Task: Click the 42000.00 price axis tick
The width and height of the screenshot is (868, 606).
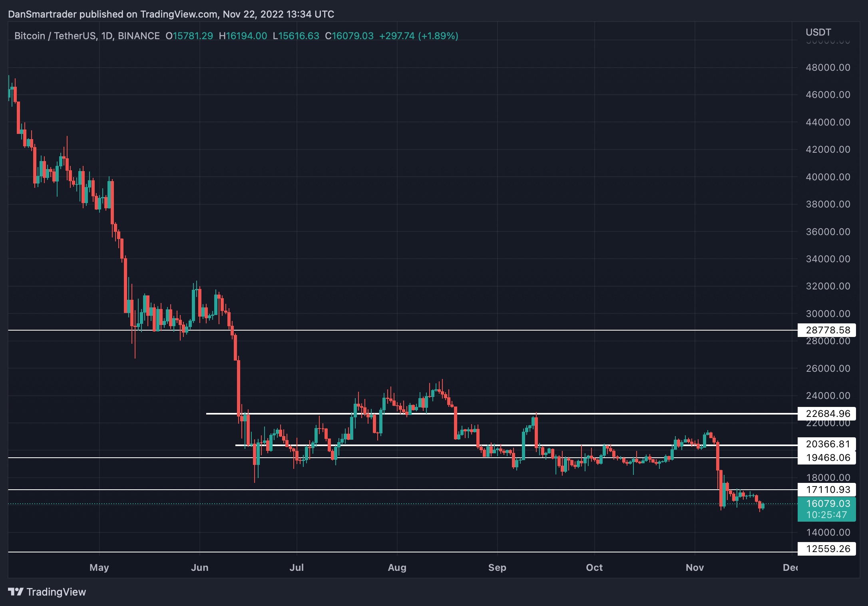Action: coord(828,149)
